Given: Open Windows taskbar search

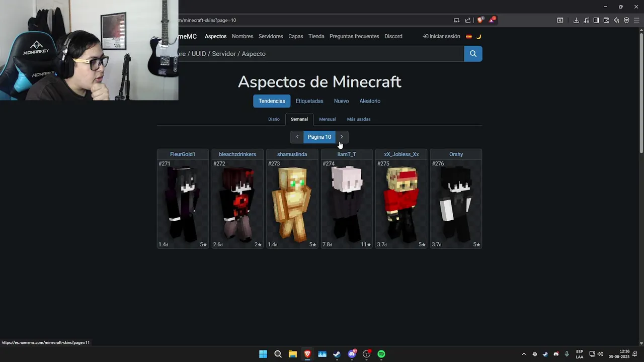Looking at the screenshot, I should point(278,354).
